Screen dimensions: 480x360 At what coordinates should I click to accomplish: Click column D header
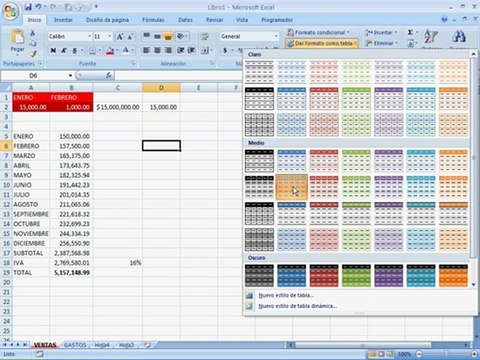[x=161, y=88]
